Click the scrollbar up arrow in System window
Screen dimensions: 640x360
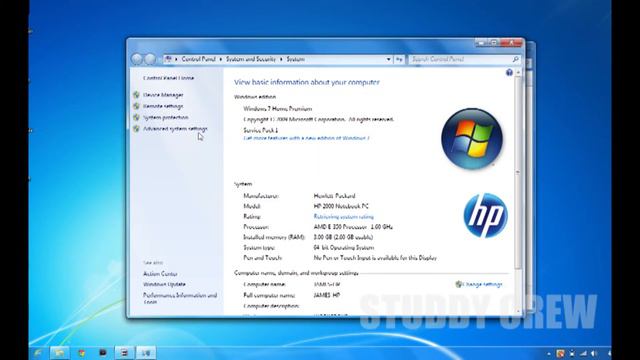tap(518, 72)
